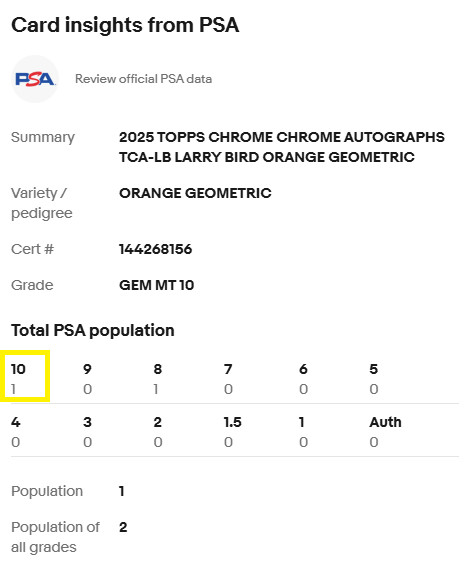
Task: Click the card summary title text
Action: tap(282, 147)
